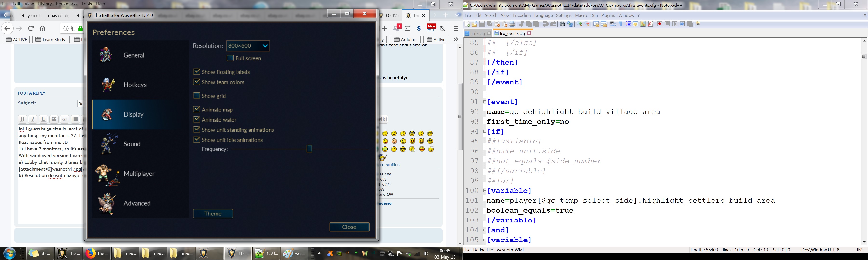Open the General preferences tab
Screen dimensions: 868x260
point(141,55)
